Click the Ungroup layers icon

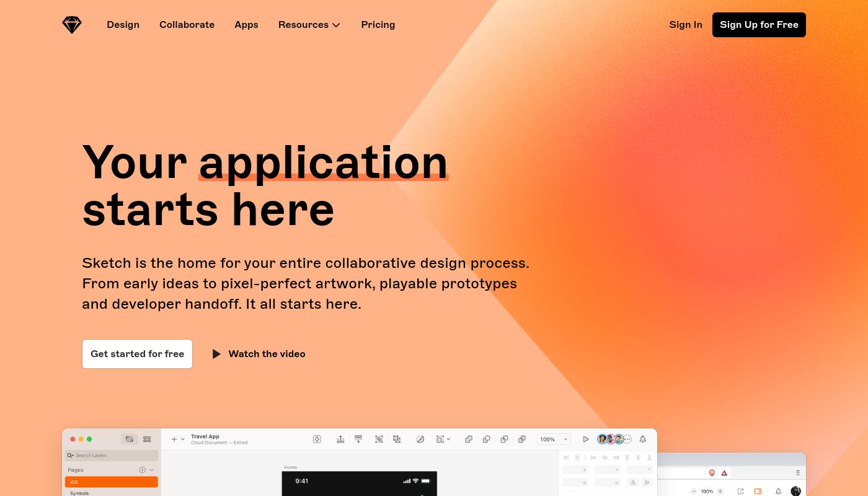tap(397, 439)
